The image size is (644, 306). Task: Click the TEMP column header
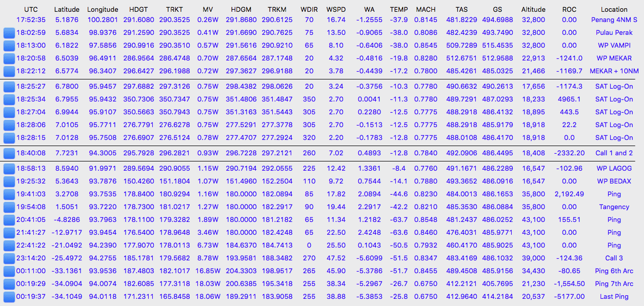click(399, 10)
